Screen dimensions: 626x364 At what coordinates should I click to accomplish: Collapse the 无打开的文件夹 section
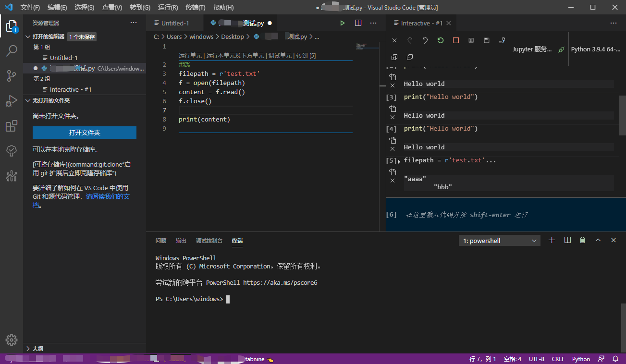click(x=28, y=100)
